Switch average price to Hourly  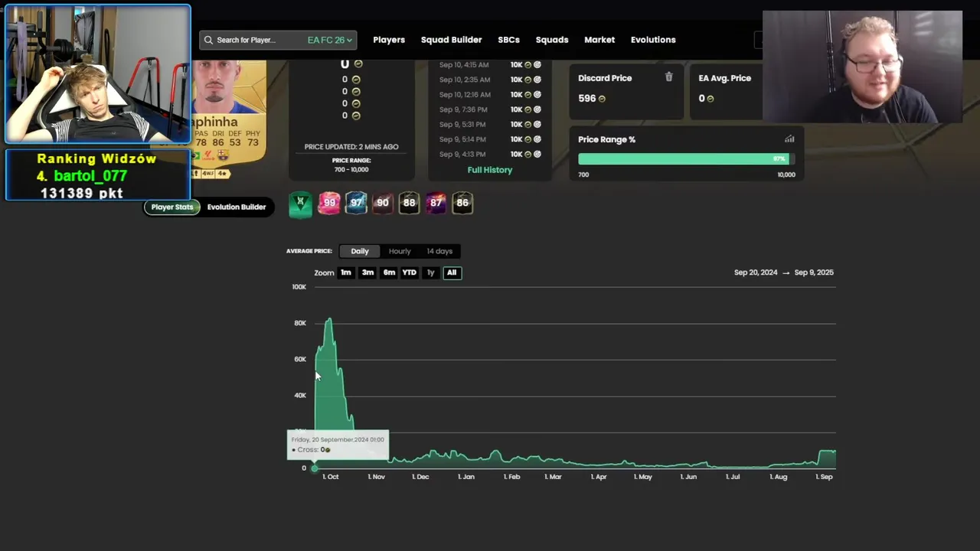pos(400,251)
